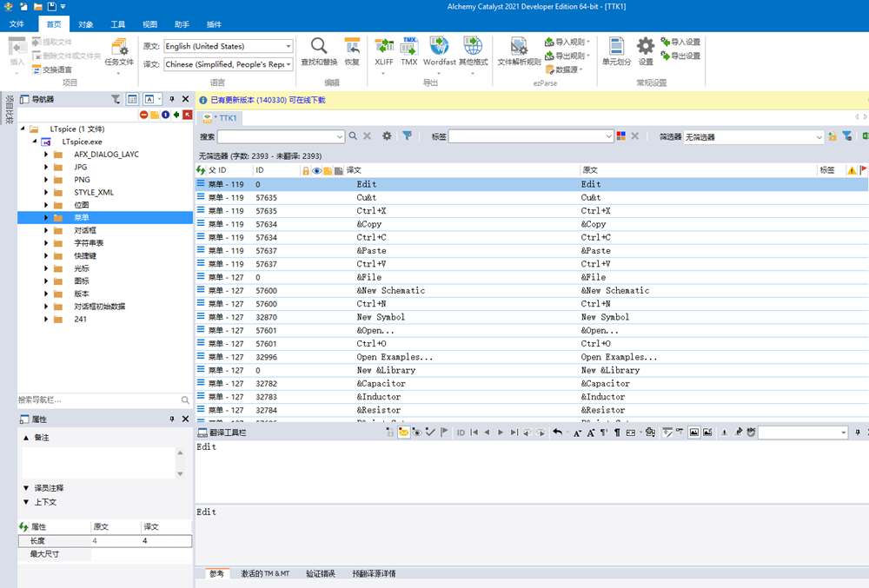The image size is (869, 588).
Task: Open the 激活的 TM & MT tab
Action: (265, 573)
